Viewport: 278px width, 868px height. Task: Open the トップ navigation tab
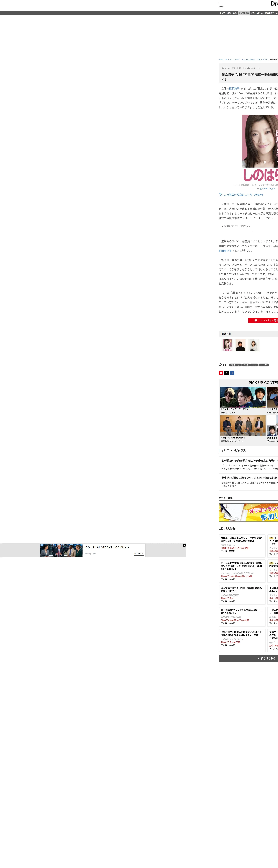(222, 13)
